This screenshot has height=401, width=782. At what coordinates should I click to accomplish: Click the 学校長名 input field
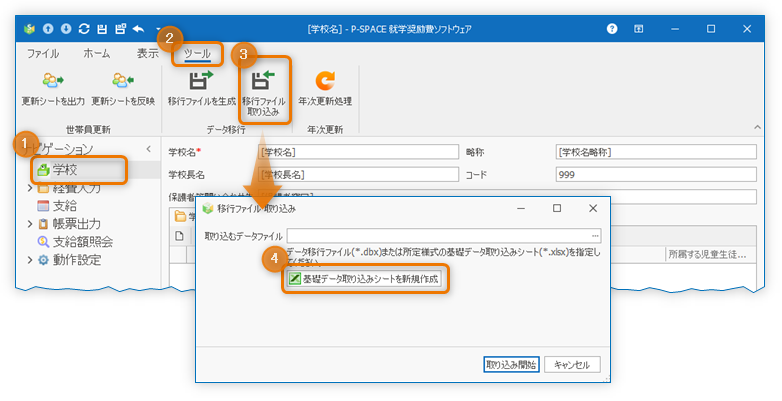coord(359,175)
